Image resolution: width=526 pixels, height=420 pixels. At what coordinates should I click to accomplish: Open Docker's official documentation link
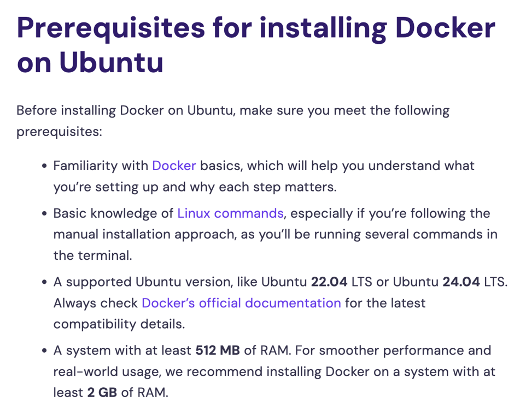coord(241,303)
